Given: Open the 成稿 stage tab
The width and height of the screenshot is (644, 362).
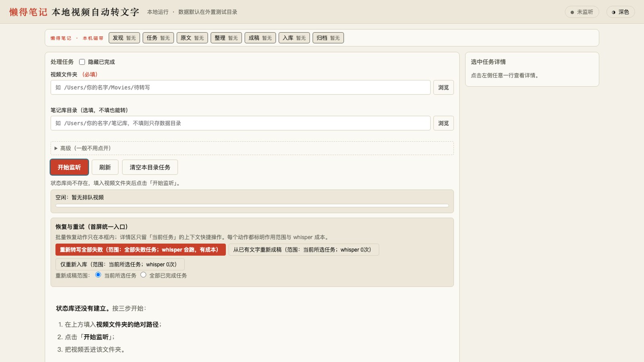Looking at the screenshot, I should (x=260, y=38).
